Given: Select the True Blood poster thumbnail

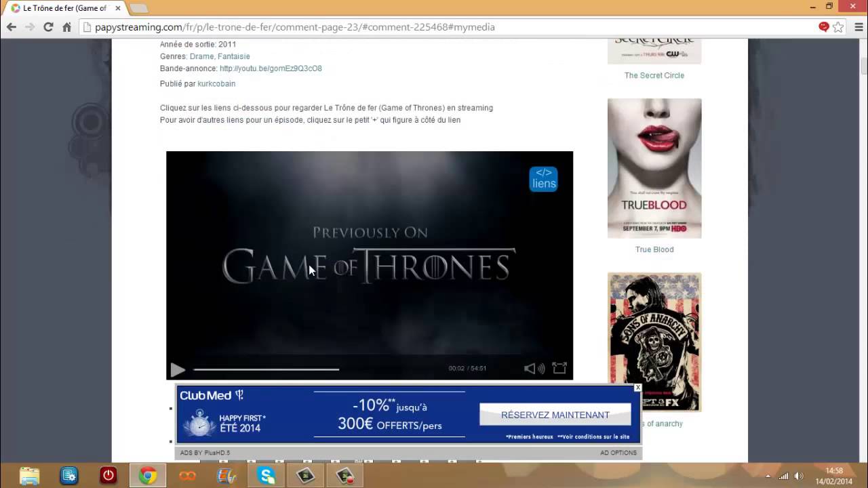Looking at the screenshot, I should pyautogui.click(x=654, y=168).
